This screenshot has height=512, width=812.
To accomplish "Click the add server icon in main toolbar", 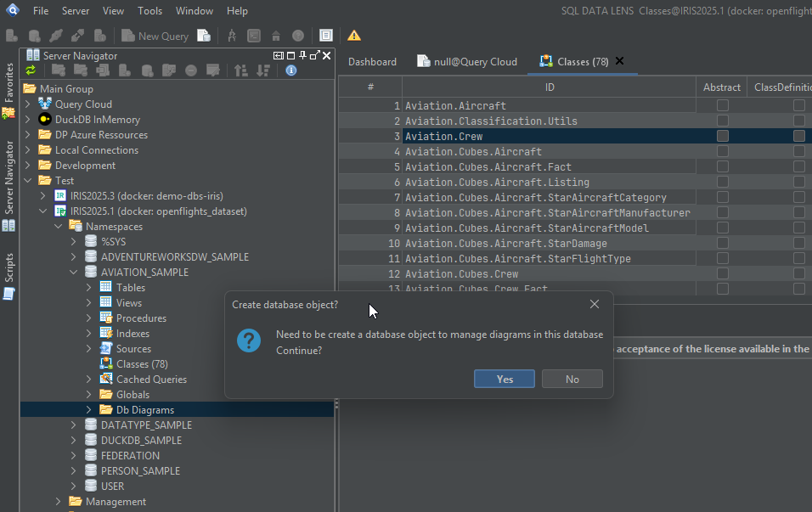I will 12,36.
